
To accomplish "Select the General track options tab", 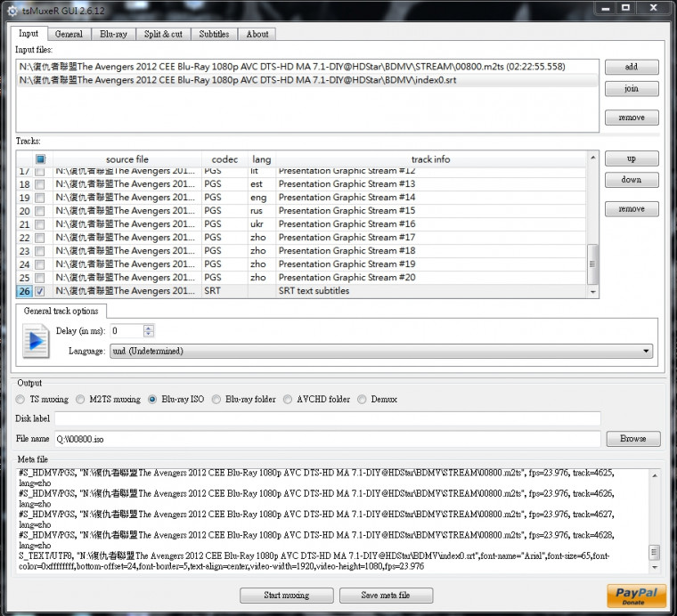I will click(x=61, y=311).
